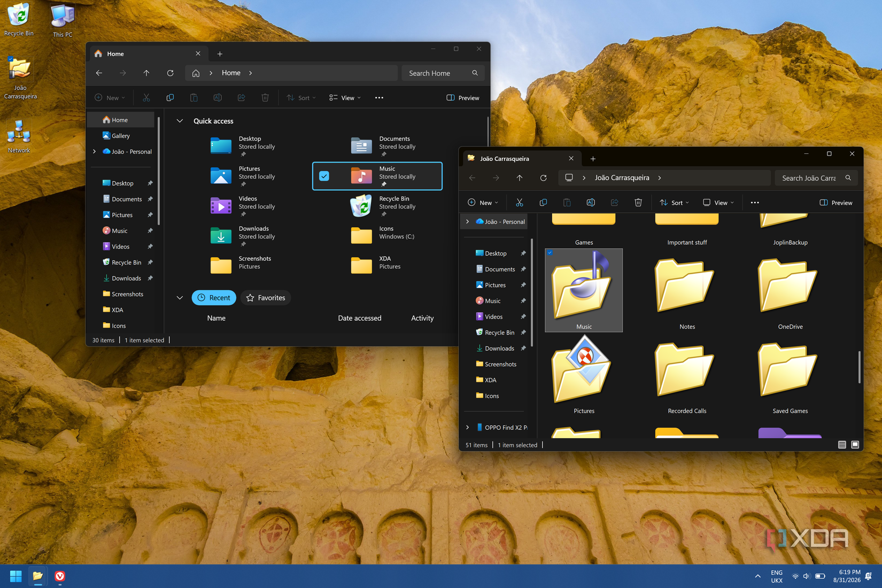Go back in Home window
This screenshot has width=882, height=588.
click(x=99, y=73)
